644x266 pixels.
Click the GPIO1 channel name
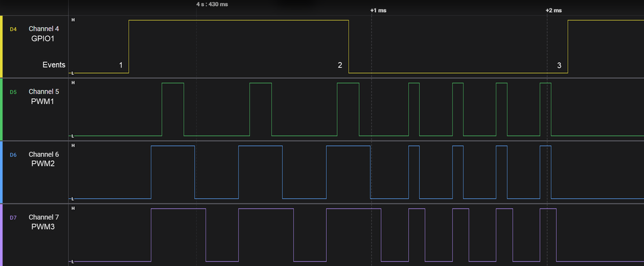click(44, 38)
